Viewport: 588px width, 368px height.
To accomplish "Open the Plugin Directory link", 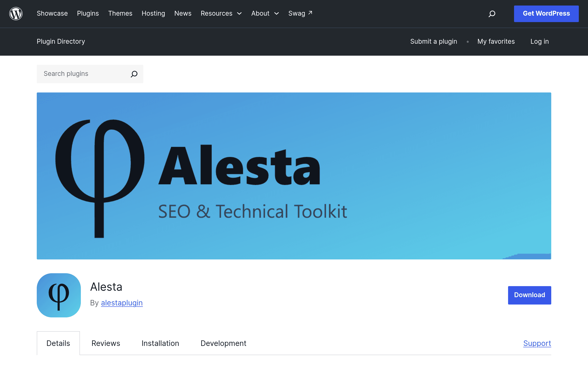I will click(61, 41).
